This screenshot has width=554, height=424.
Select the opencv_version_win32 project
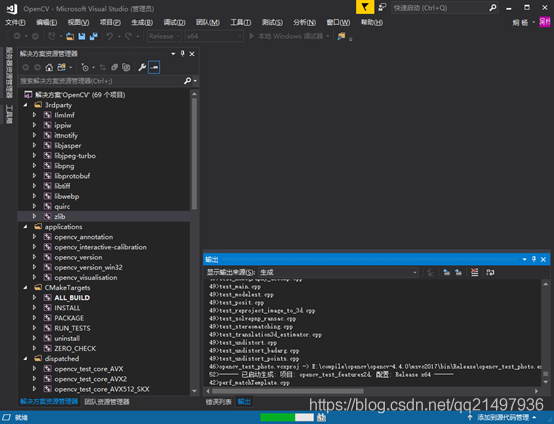click(88, 267)
